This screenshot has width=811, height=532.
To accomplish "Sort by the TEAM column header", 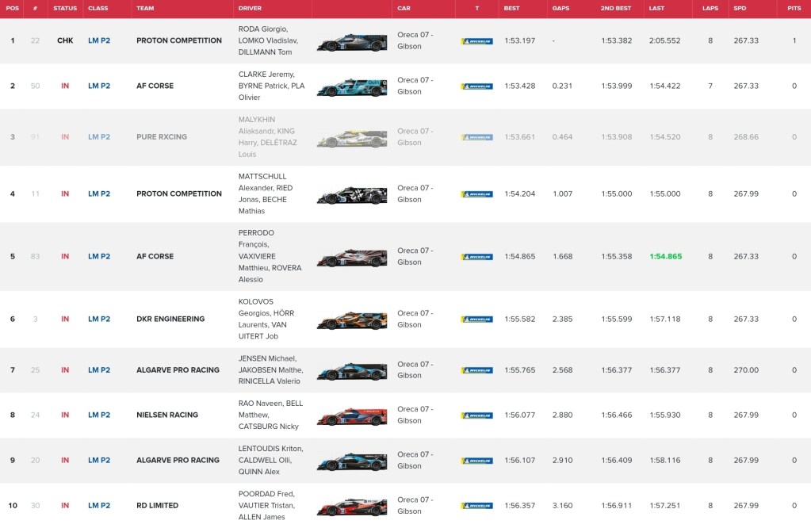I will click(x=145, y=8).
